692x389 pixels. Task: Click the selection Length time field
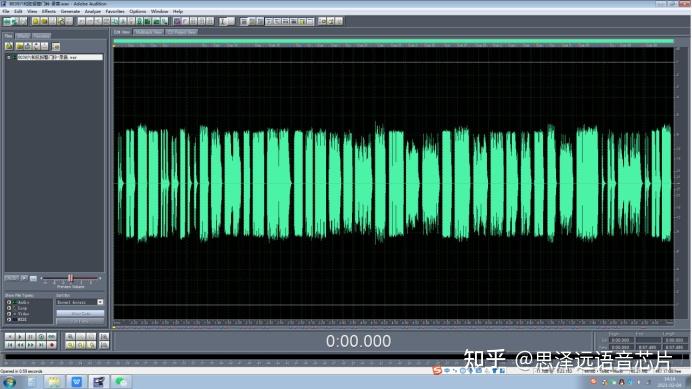674,340
